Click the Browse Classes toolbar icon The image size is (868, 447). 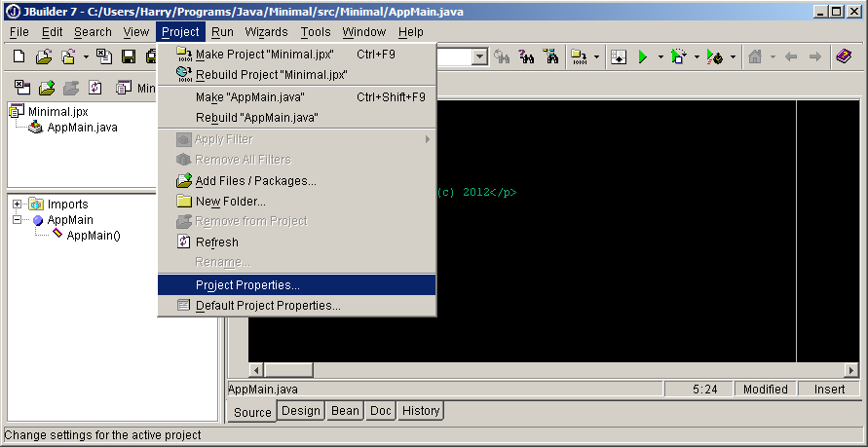(x=550, y=56)
